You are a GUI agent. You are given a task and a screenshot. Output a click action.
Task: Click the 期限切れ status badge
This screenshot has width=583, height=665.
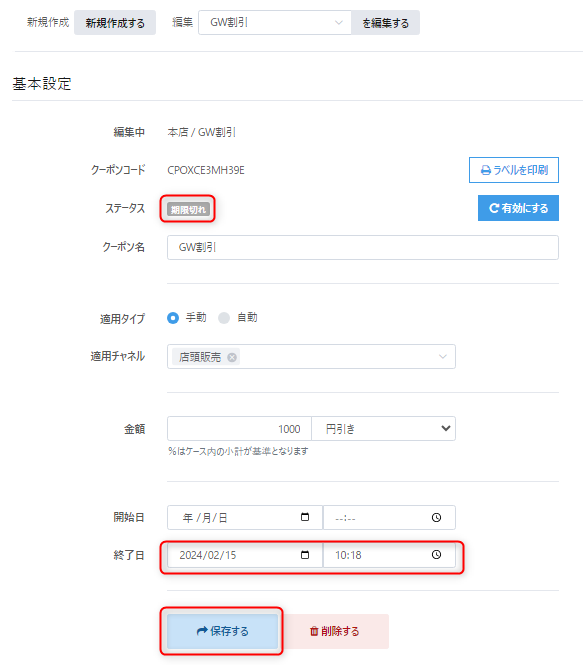[188, 209]
